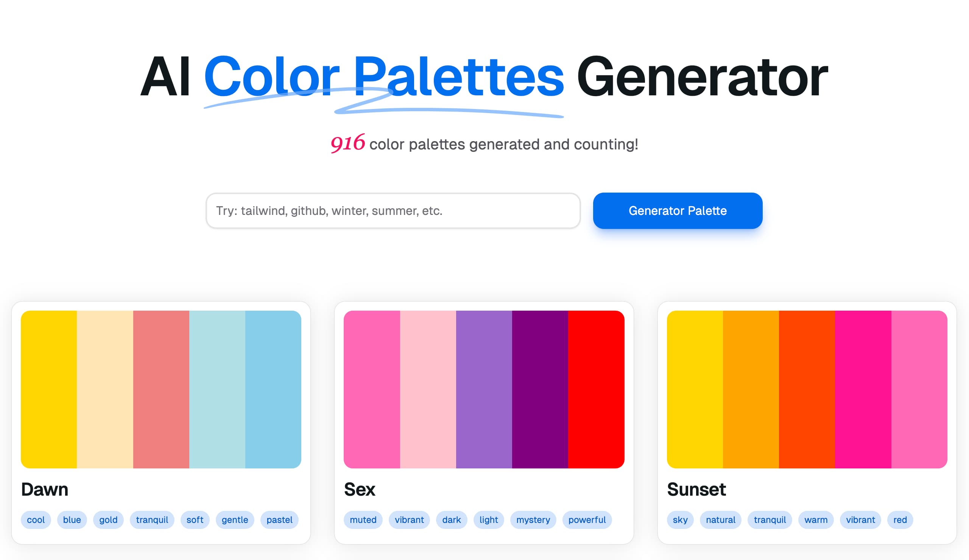This screenshot has height=560, width=969.
Task: Choose the pure red swatch in Sex palette
Action: click(x=596, y=389)
